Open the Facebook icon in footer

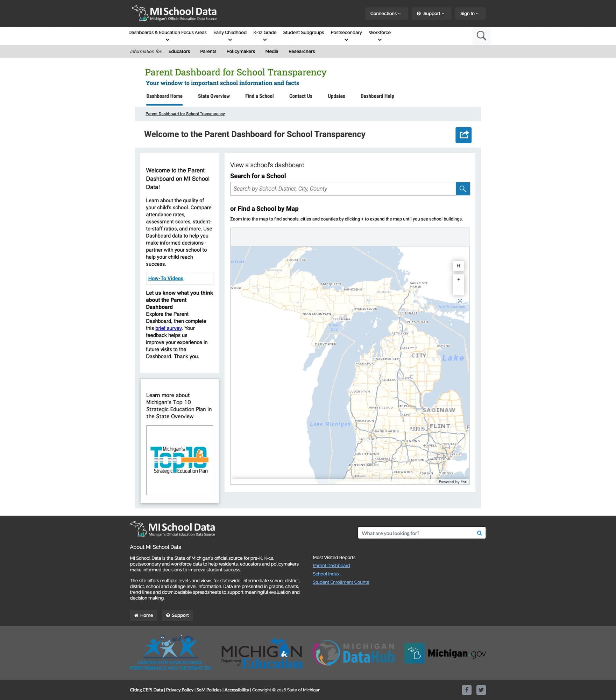coord(466,690)
